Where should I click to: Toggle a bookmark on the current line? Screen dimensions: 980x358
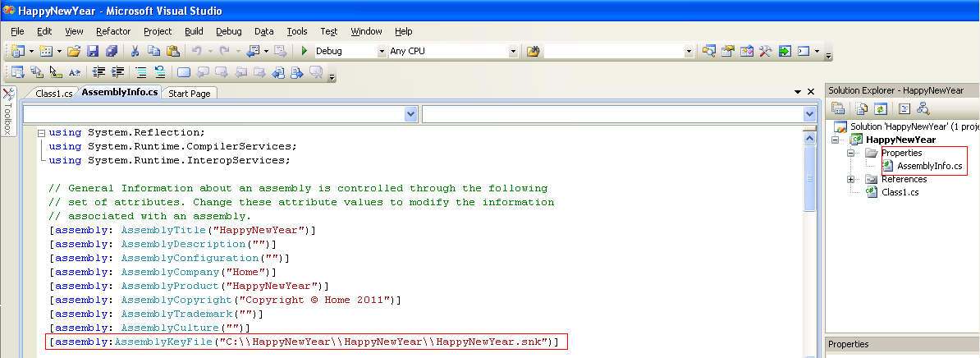point(183,72)
